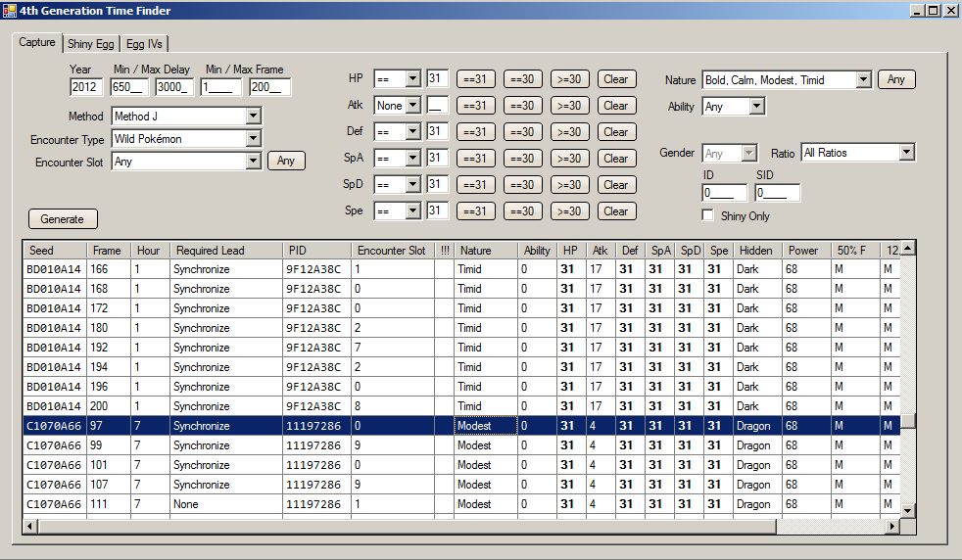This screenshot has width=962, height=560.
Task: Click the horizontal scrollbar thumb
Action: tap(407, 527)
